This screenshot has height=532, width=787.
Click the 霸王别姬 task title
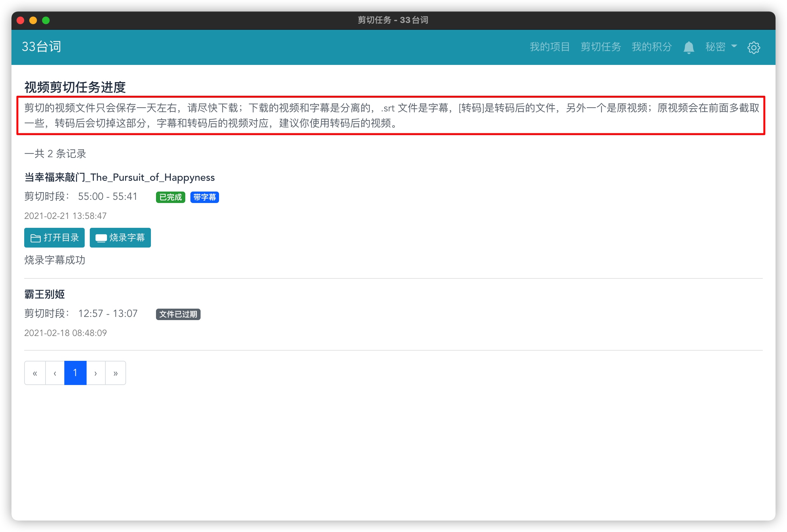pos(44,294)
